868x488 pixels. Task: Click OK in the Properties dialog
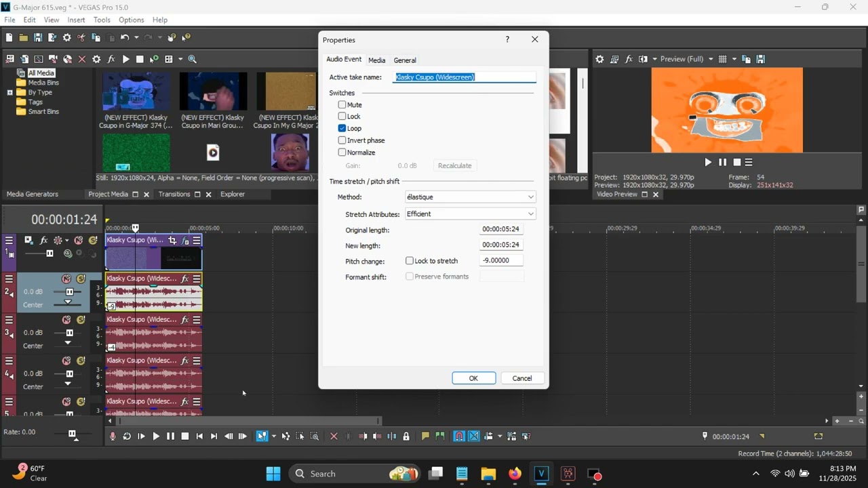[473, 378]
